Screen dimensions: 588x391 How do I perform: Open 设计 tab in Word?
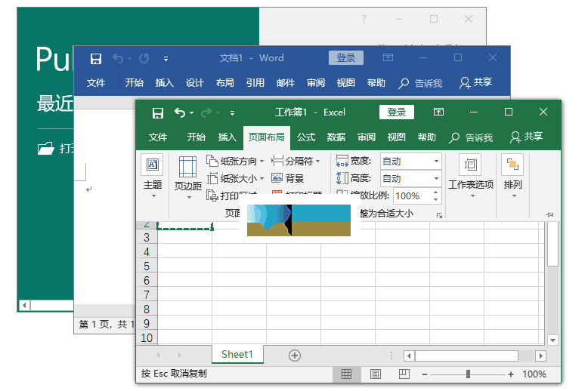tap(195, 83)
